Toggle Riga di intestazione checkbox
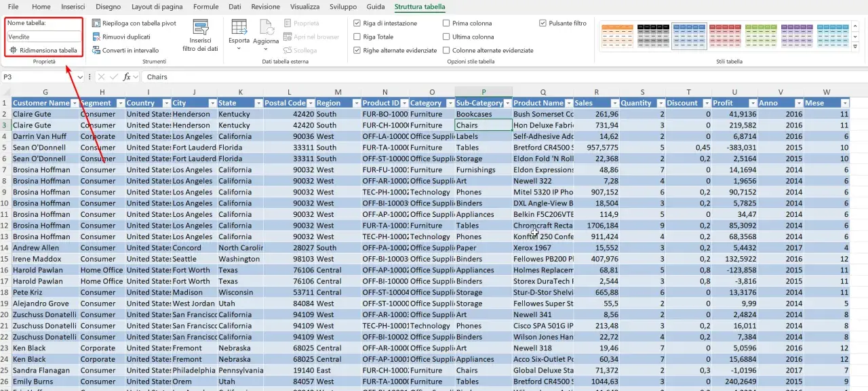The height and width of the screenshot is (391, 868). [x=357, y=23]
